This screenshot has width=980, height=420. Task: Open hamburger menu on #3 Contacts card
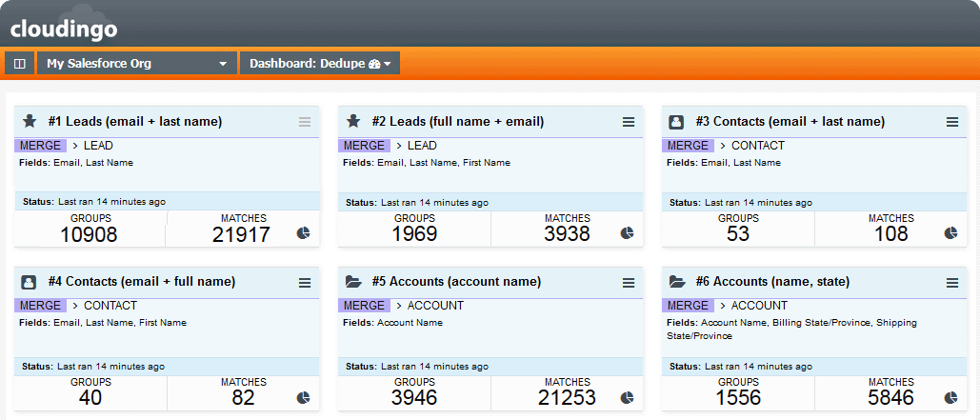tap(952, 123)
